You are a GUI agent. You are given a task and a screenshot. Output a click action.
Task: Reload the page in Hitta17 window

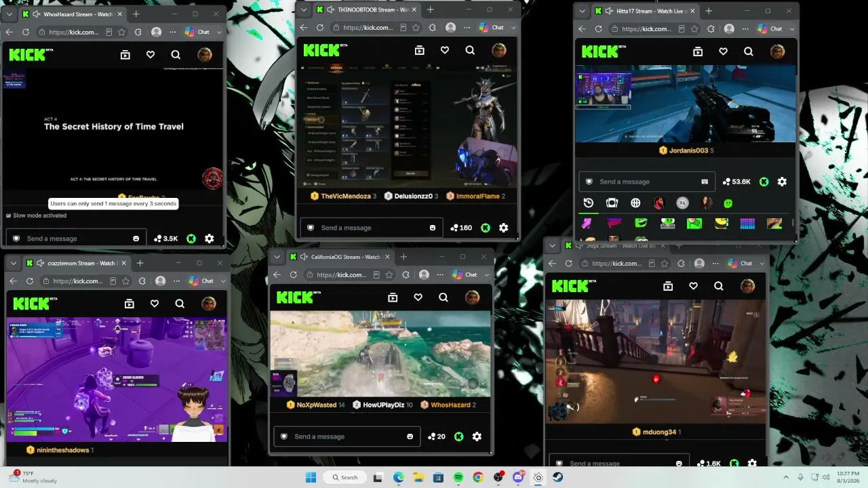click(x=598, y=28)
